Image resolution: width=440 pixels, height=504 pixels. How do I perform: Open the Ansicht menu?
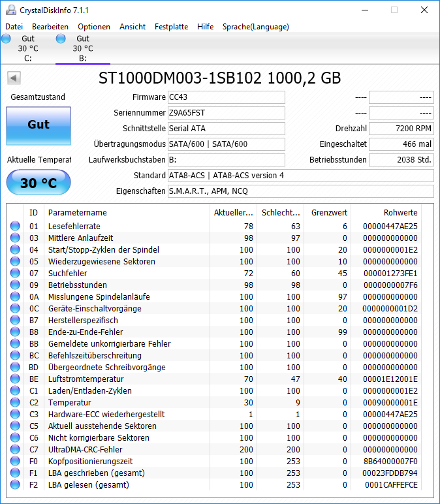(133, 27)
